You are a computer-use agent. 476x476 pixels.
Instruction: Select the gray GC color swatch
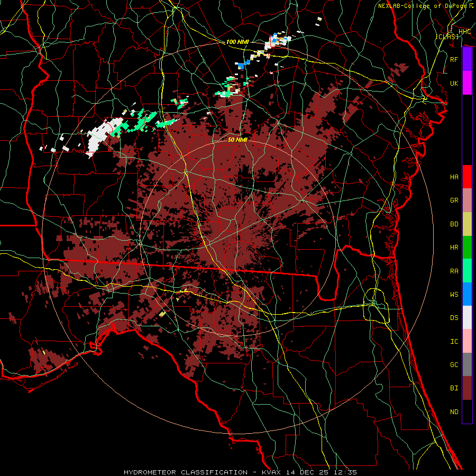(x=467, y=364)
